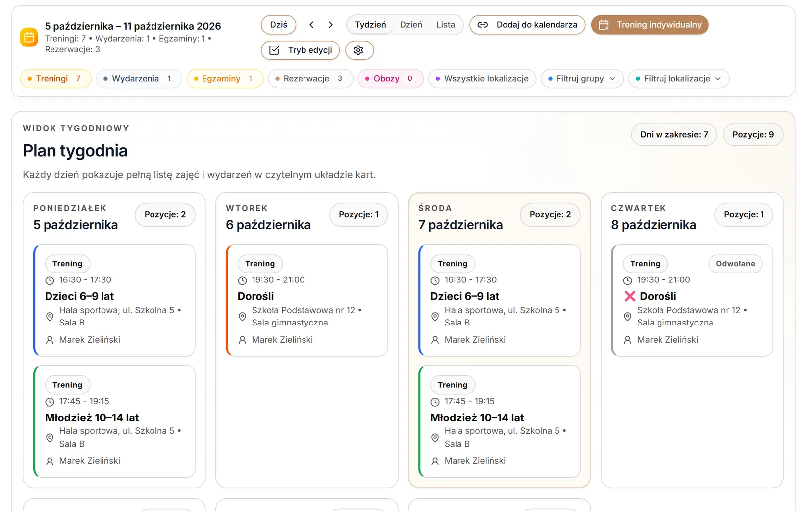
Task: Switch to the Lista view tab
Action: pyautogui.click(x=446, y=25)
